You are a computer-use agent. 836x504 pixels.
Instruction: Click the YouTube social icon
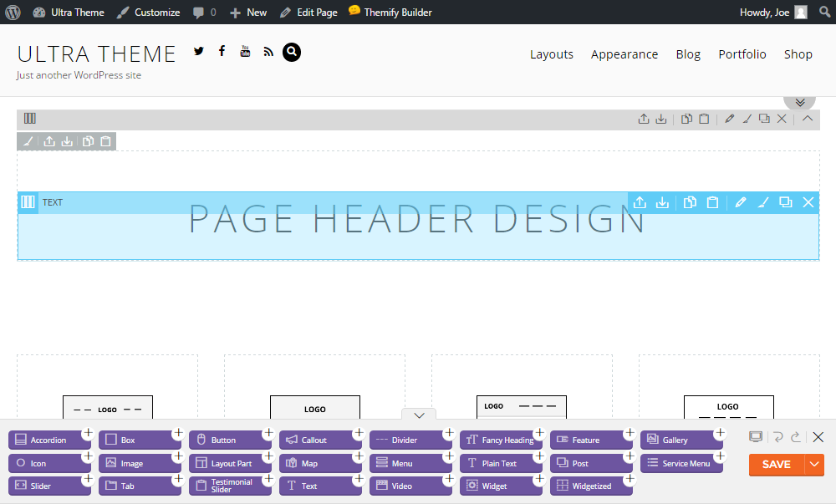coord(245,52)
